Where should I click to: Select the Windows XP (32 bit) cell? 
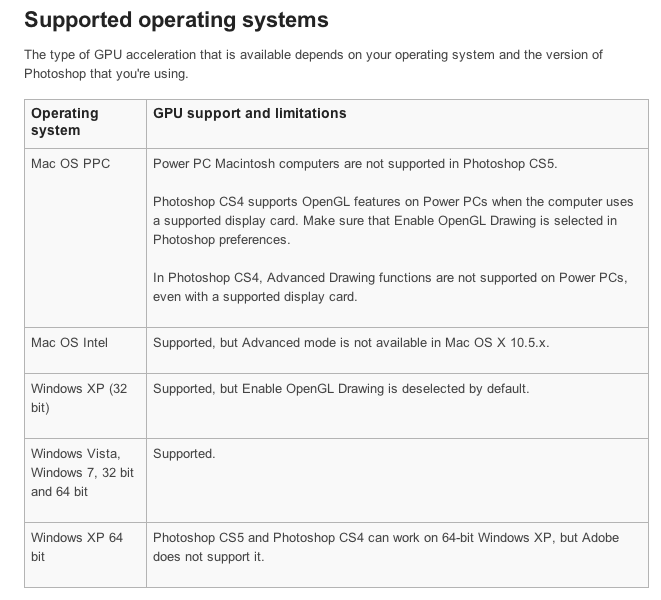pos(79,398)
